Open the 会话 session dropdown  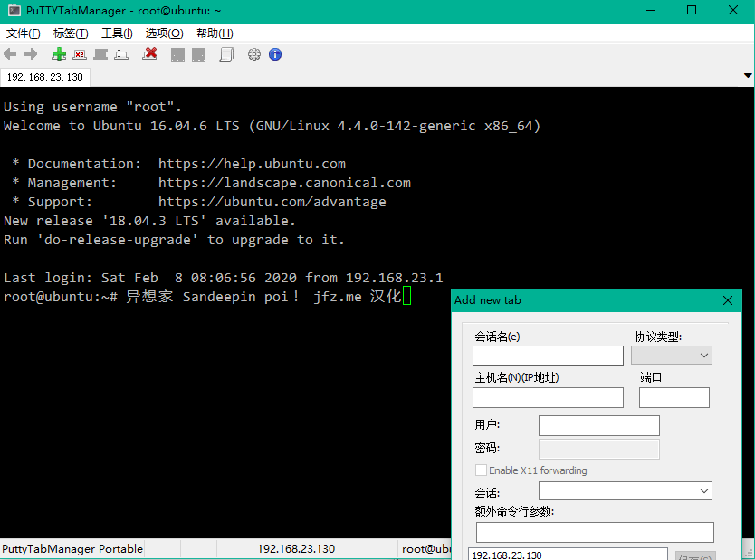[x=625, y=490]
